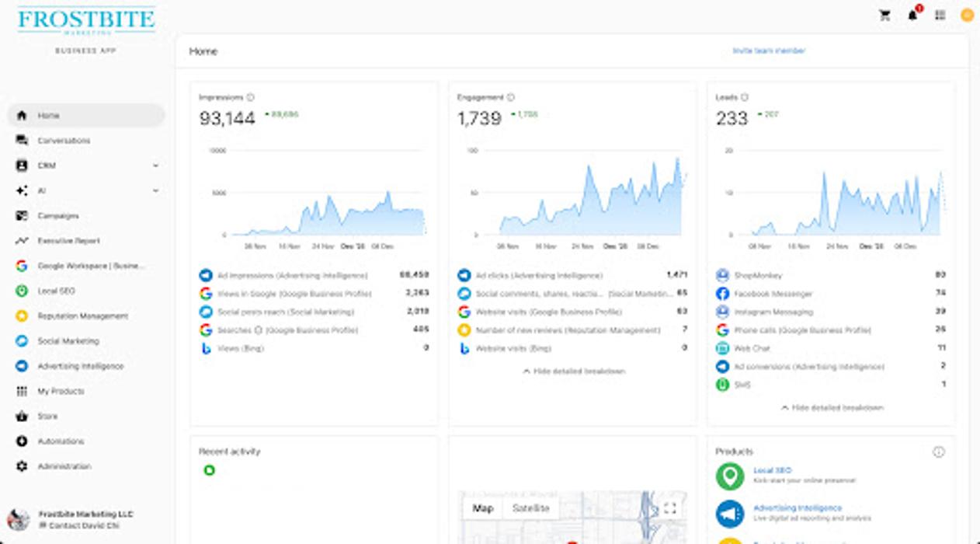The width and height of the screenshot is (980, 544).
Task: Hide detailed breakdown under Engagement
Action: 574,371
